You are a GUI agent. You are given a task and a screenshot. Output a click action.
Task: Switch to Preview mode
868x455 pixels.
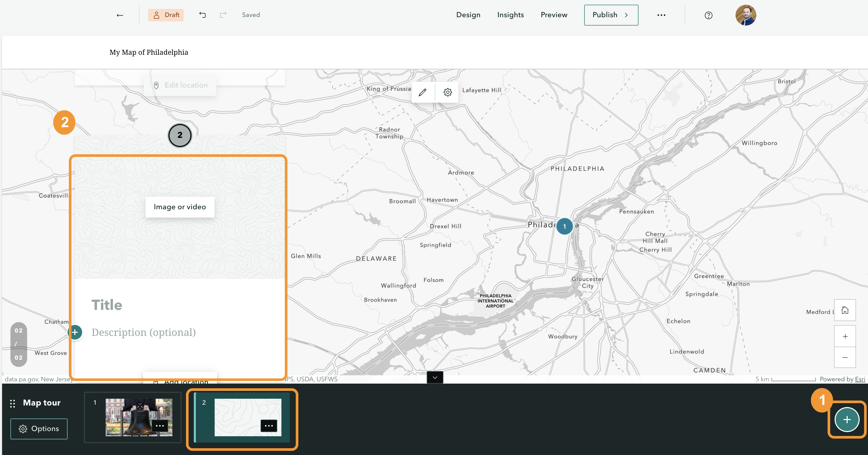(x=554, y=15)
